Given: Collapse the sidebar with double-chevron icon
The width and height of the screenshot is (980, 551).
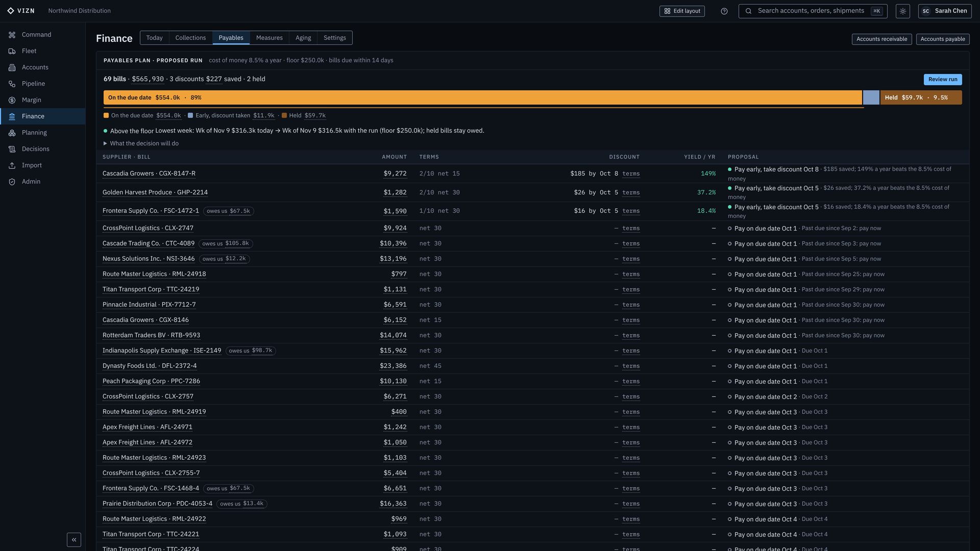Looking at the screenshot, I should [x=74, y=540].
